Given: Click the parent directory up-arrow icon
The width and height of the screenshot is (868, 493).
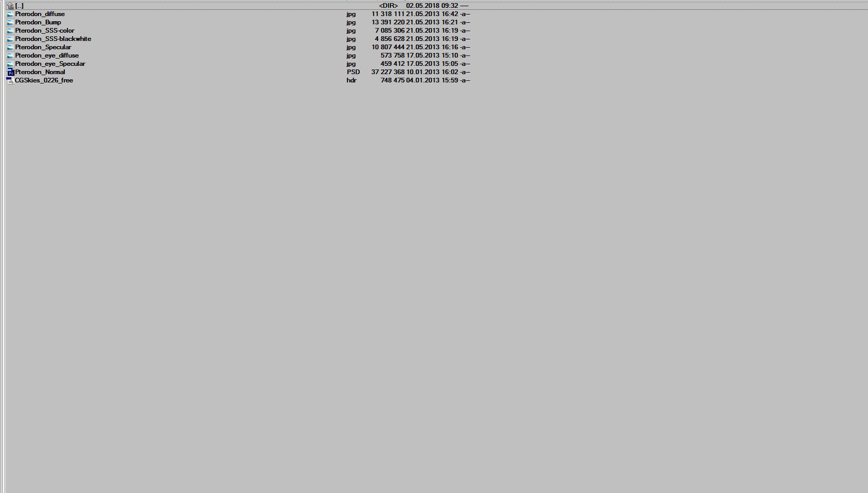Looking at the screenshot, I should pyautogui.click(x=10, y=6).
